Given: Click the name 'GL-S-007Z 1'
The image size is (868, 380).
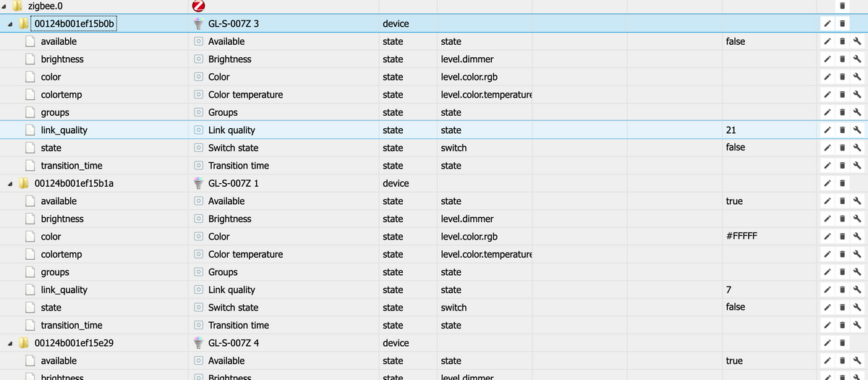Looking at the screenshot, I should (x=234, y=183).
